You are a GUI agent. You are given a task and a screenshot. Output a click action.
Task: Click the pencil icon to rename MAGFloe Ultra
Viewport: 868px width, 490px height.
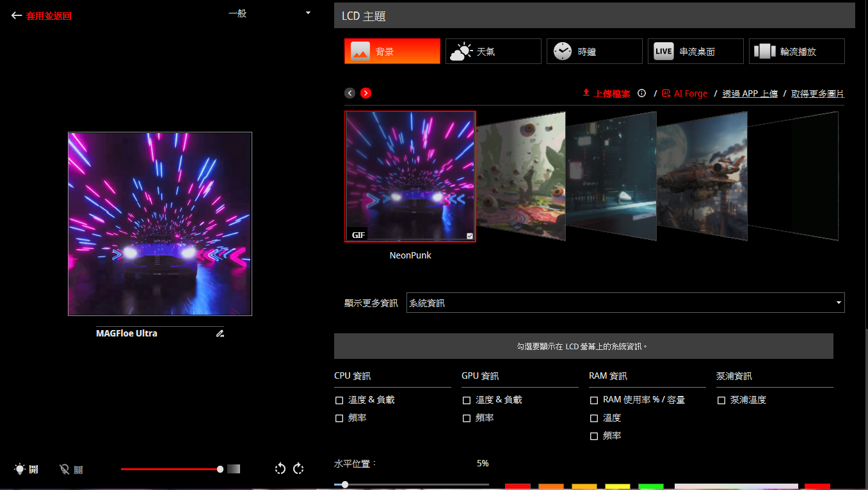click(220, 333)
